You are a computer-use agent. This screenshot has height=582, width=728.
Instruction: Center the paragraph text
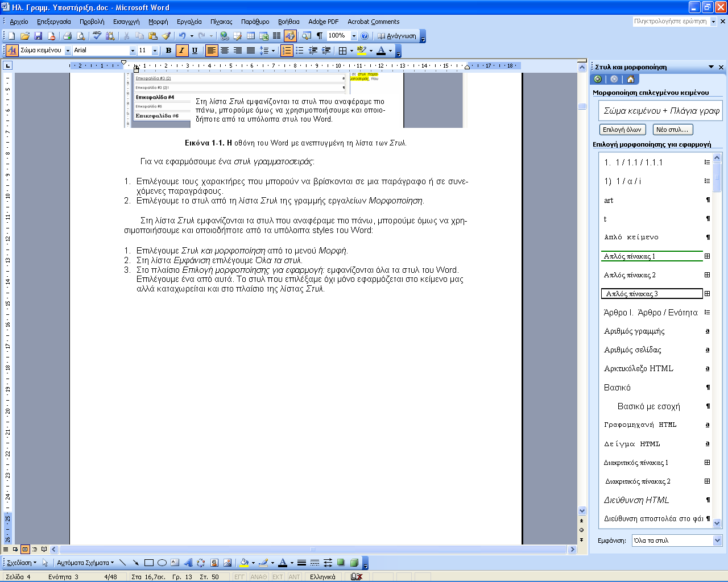coord(225,51)
